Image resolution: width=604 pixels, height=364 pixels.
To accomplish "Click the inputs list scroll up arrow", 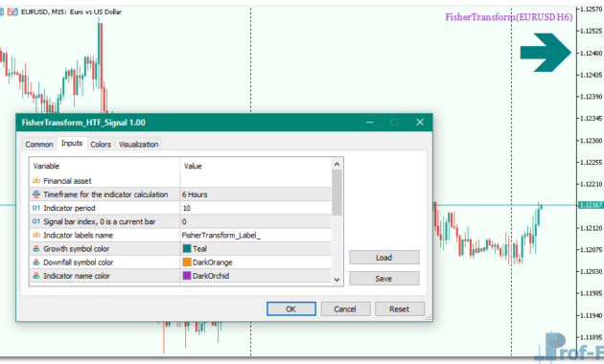I will pos(337,165).
